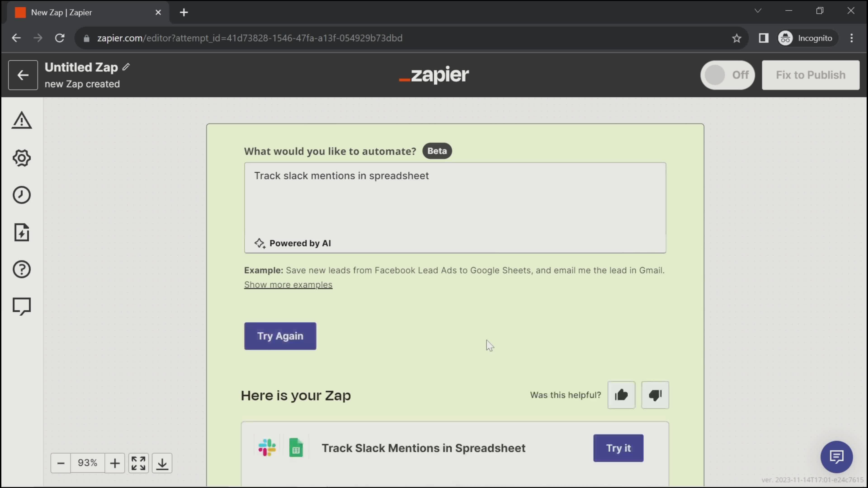This screenshot has width=868, height=488.
Task: Click Show more examples link
Action: pyautogui.click(x=288, y=284)
